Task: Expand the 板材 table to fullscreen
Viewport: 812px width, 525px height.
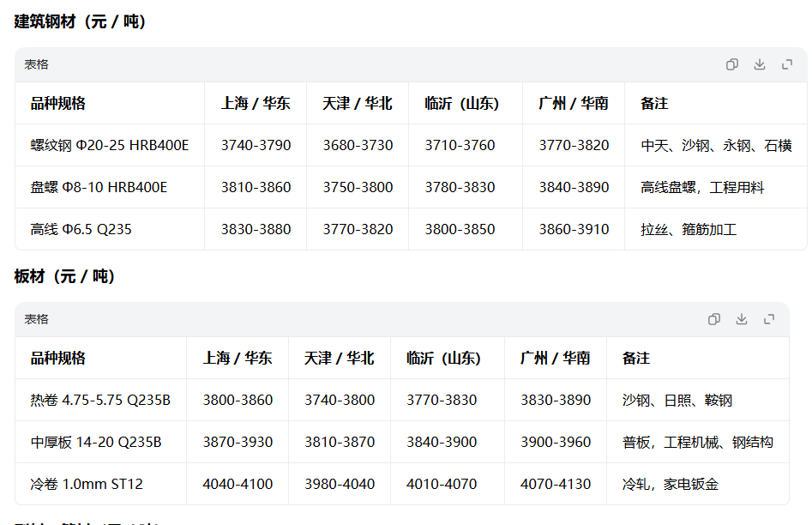Action: (x=769, y=319)
